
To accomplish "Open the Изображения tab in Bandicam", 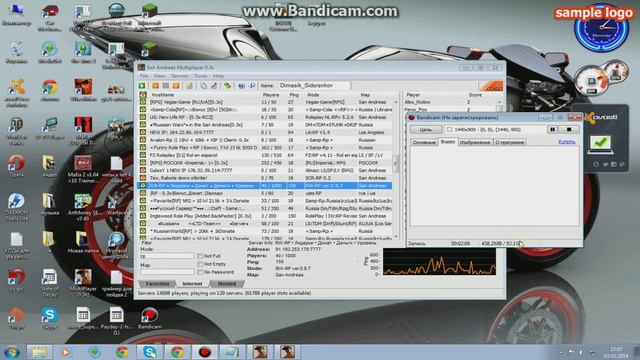I will pos(475,142).
